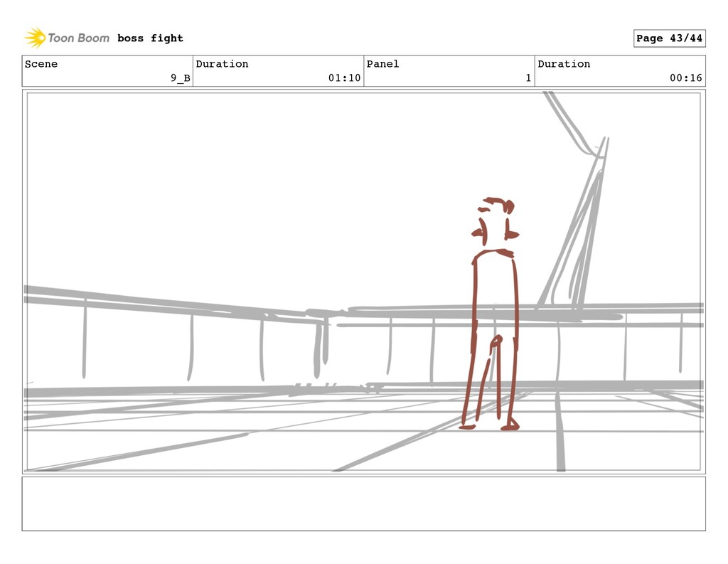
Task: Select the 'boss fight' project title
Action: 150,38
